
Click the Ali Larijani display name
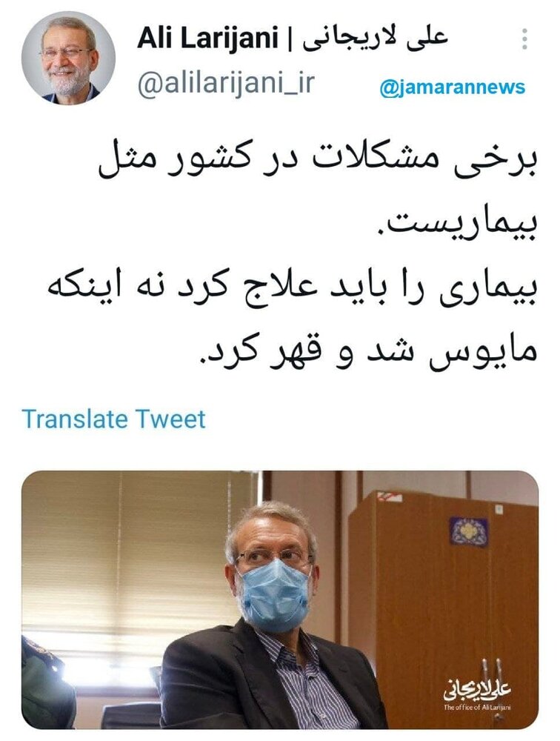coord(208,39)
